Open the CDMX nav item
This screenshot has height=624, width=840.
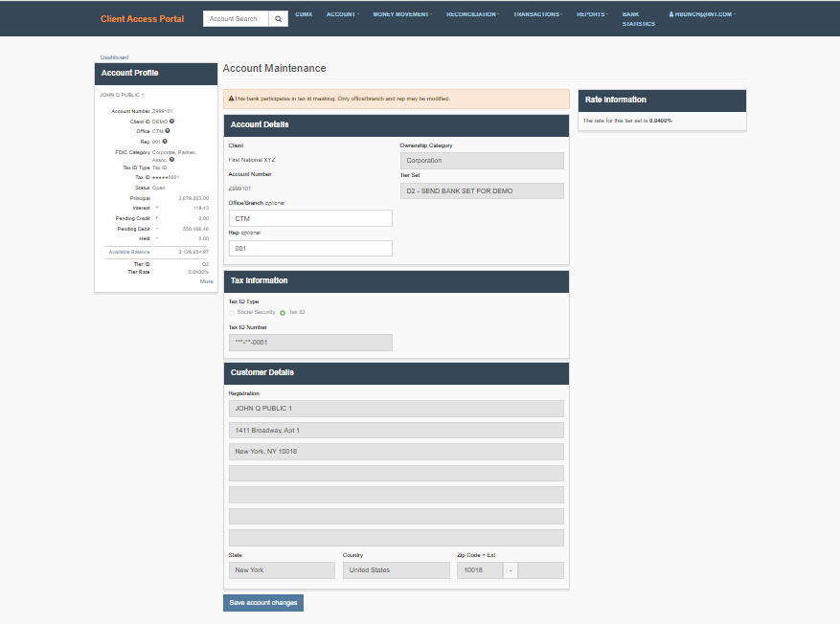pyautogui.click(x=304, y=14)
